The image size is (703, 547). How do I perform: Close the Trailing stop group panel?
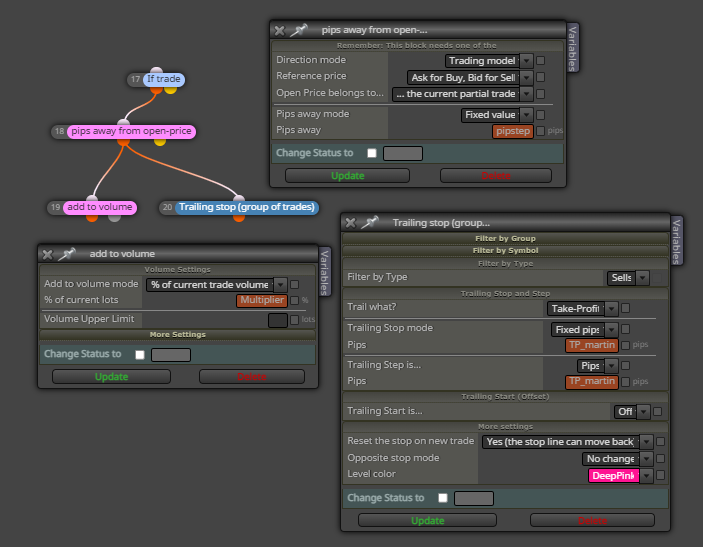pyautogui.click(x=351, y=223)
